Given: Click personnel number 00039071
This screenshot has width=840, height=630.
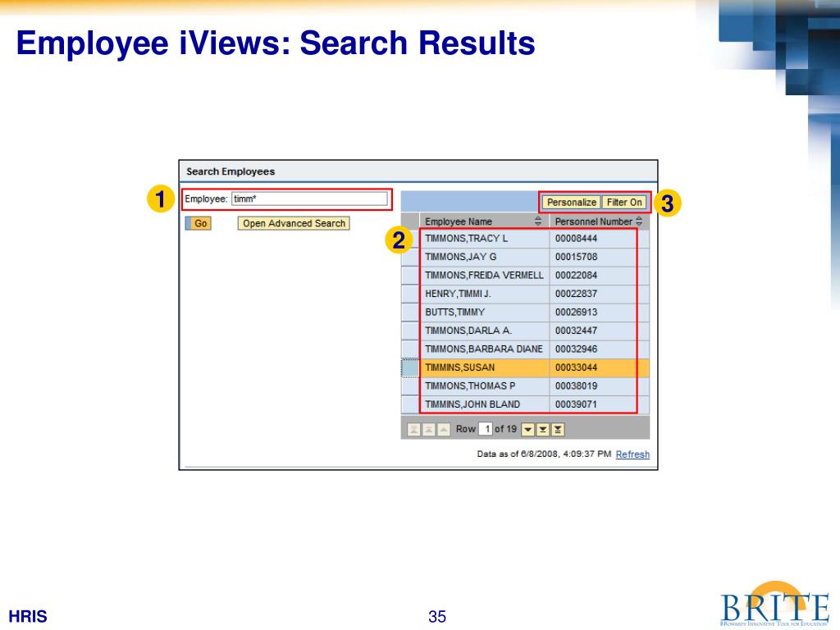Looking at the screenshot, I should coord(576,404).
